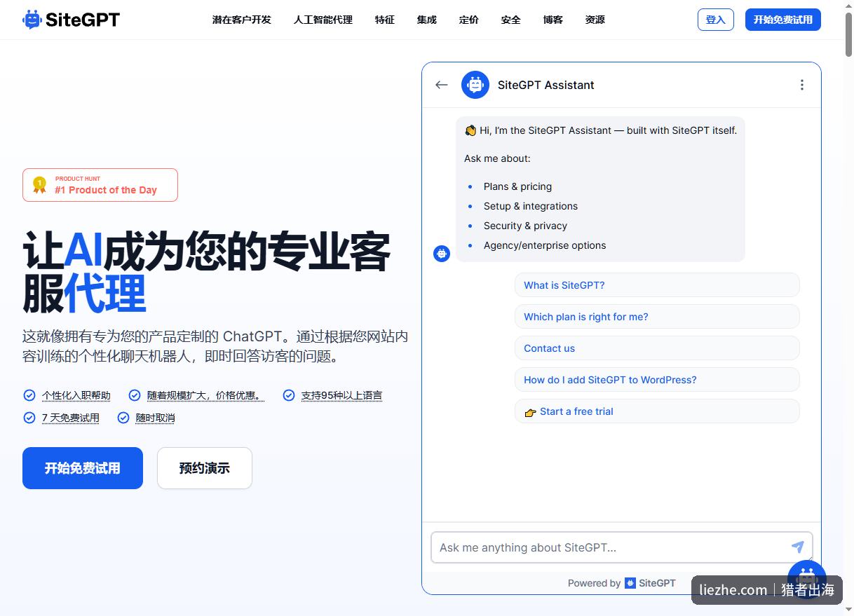The height and width of the screenshot is (616, 854).
Task: Open the 特征 nav menu
Action: click(385, 20)
